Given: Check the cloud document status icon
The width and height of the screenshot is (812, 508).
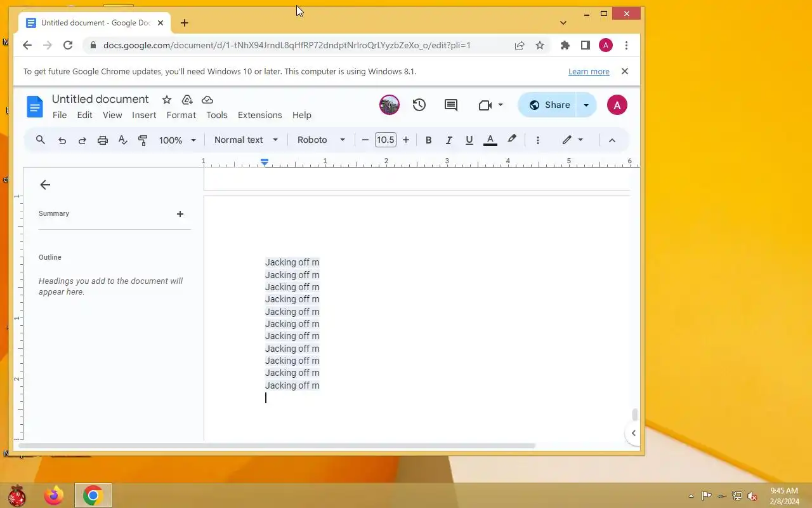Looking at the screenshot, I should 207,100.
